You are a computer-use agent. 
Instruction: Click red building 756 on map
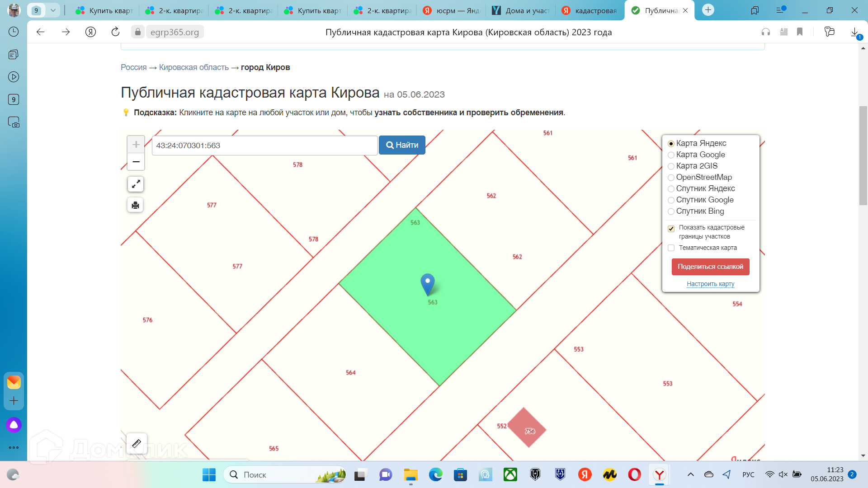click(527, 427)
